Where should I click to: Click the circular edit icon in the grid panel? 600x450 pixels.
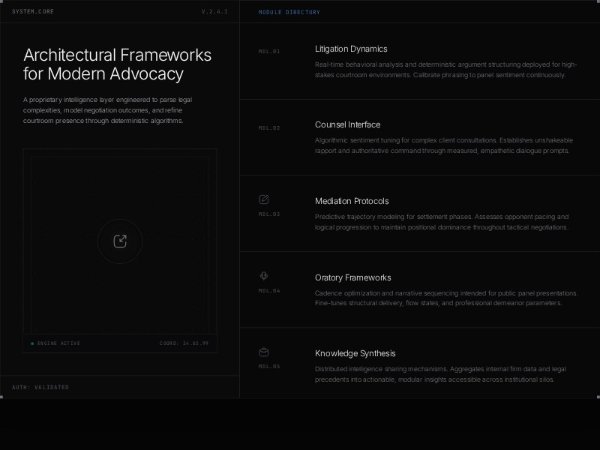pos(119,241)
